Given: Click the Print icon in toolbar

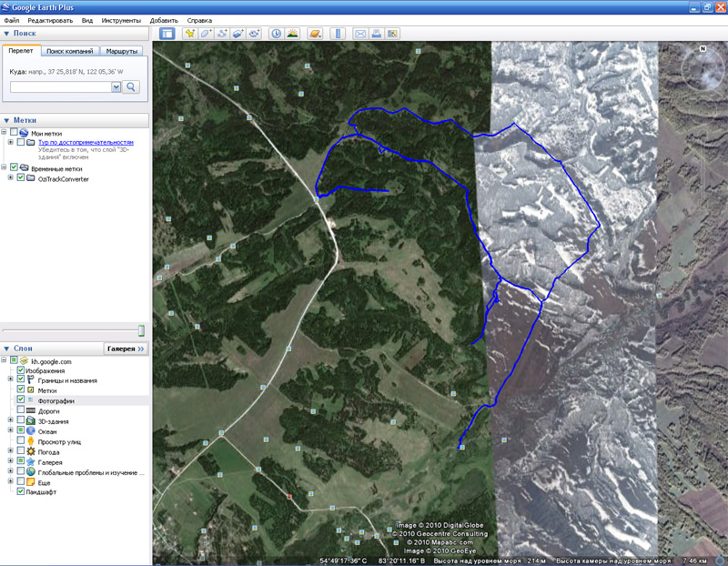Looking at the screenshot, I should (x=376, y=34).
